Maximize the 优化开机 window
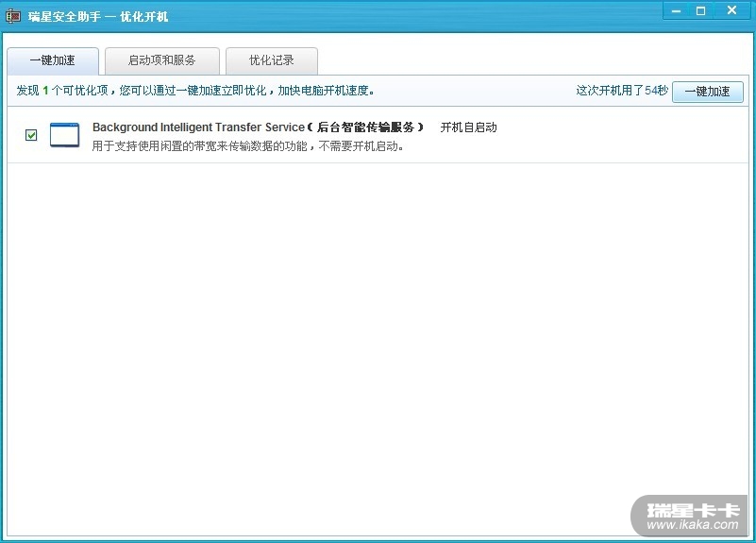756x543 pixels. pyautogui.click(x=700, y=10)
